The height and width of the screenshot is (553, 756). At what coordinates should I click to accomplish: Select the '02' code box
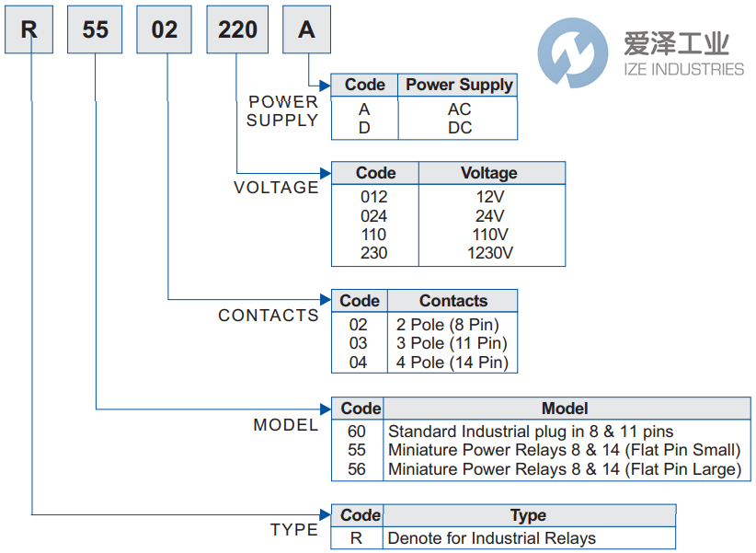pyautogui.click(x=164, y=29)
